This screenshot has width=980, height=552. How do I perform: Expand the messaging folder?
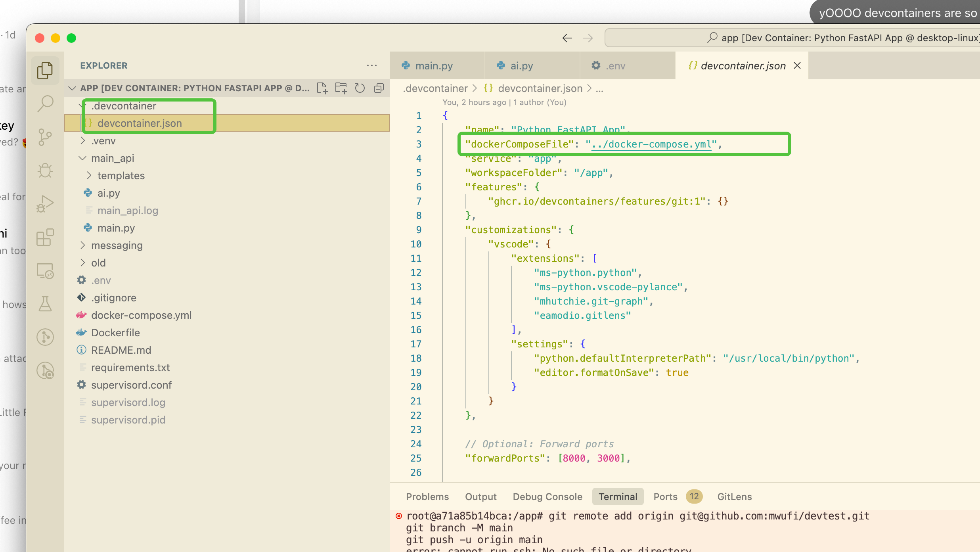117,245
